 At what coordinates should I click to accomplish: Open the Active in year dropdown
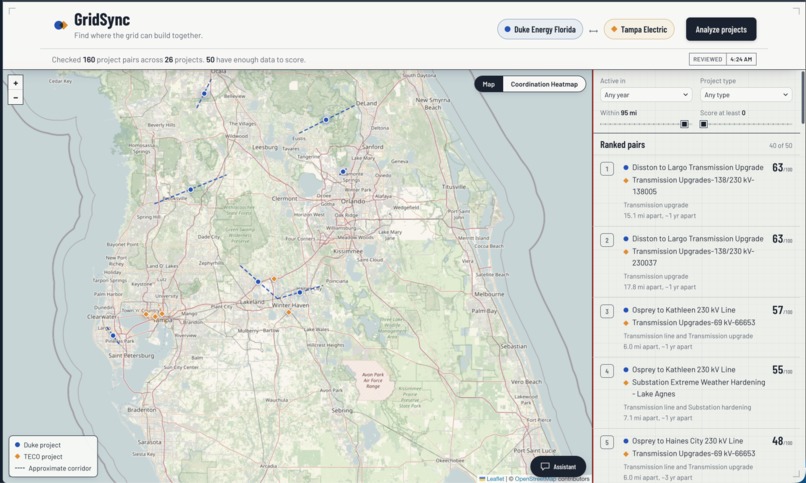coord(645,95)
